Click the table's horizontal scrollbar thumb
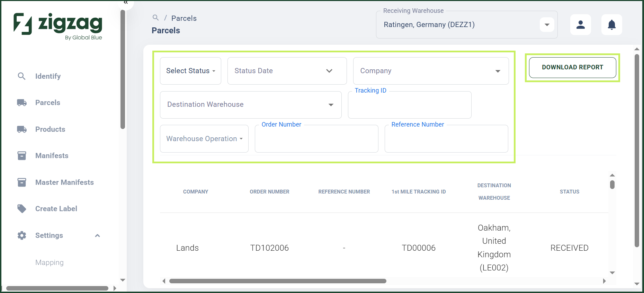 [x=278, y=281]
